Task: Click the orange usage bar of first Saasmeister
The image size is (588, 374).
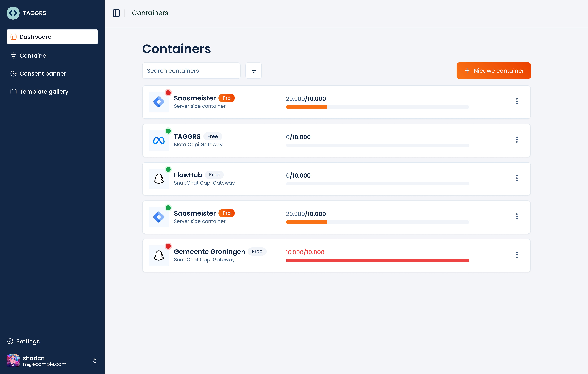Action: pyautogui.click(x=306, y=107)
